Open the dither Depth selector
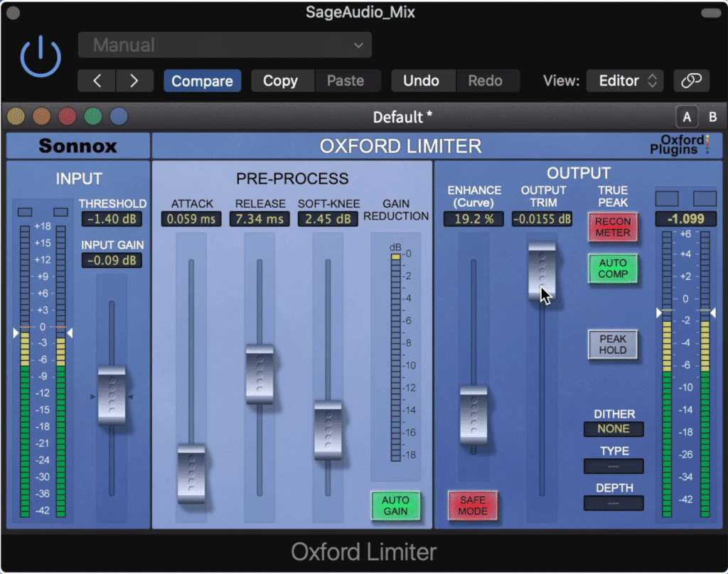This screenshot has width=728, height=574. 614,503
